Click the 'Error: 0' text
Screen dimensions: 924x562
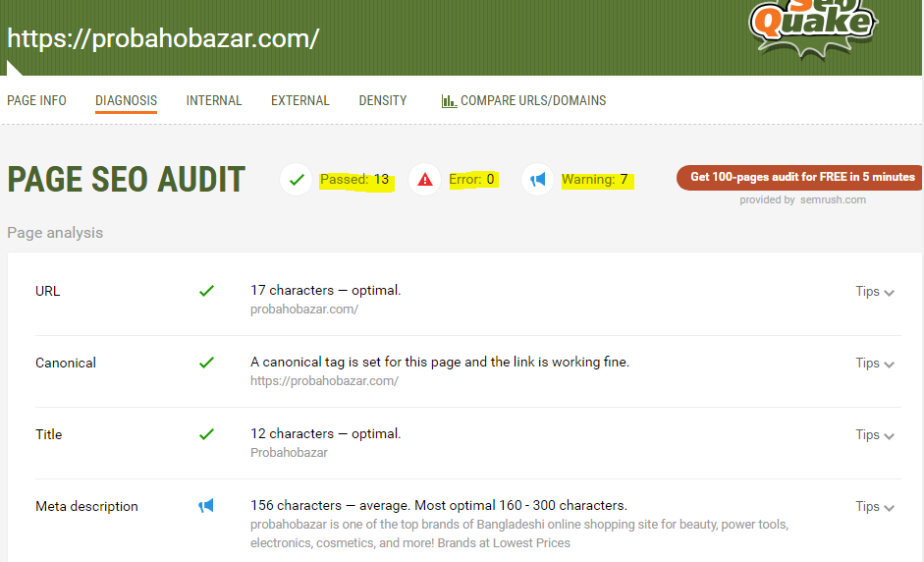pyautogui.click(x=471, y=179)
